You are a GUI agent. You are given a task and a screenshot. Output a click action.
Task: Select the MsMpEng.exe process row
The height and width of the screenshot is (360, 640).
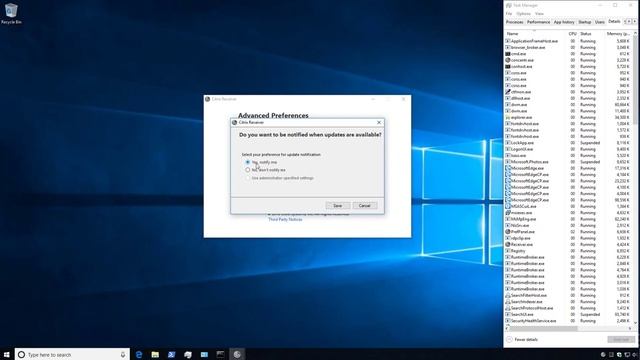568,219
